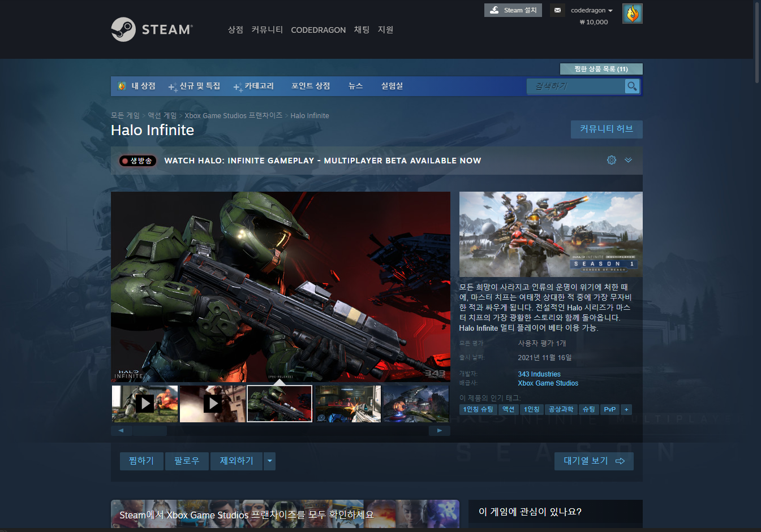Screen dimensions: 761x532
Task: Click the 액션 게임 breadcrumb link
Action: pyautogui.click(x=162, y=115)
